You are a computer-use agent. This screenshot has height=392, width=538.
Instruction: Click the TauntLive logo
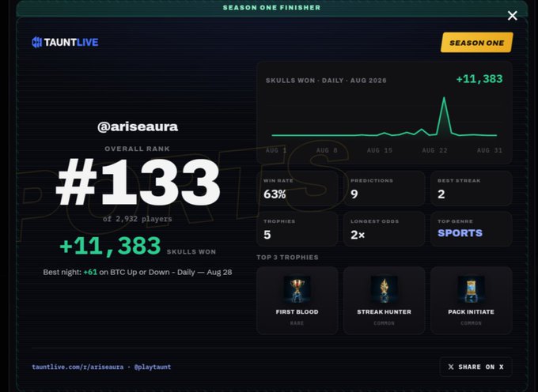(65, 42)
